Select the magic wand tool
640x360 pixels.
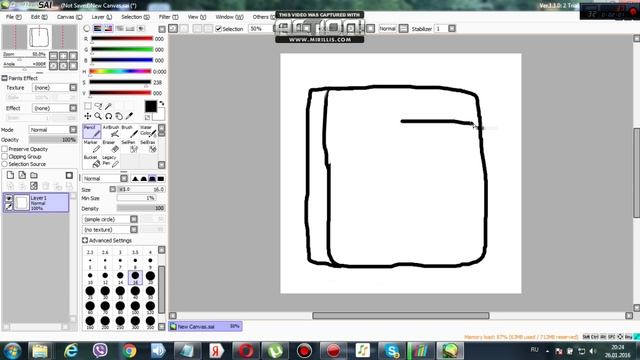click(x=109, y=106)
